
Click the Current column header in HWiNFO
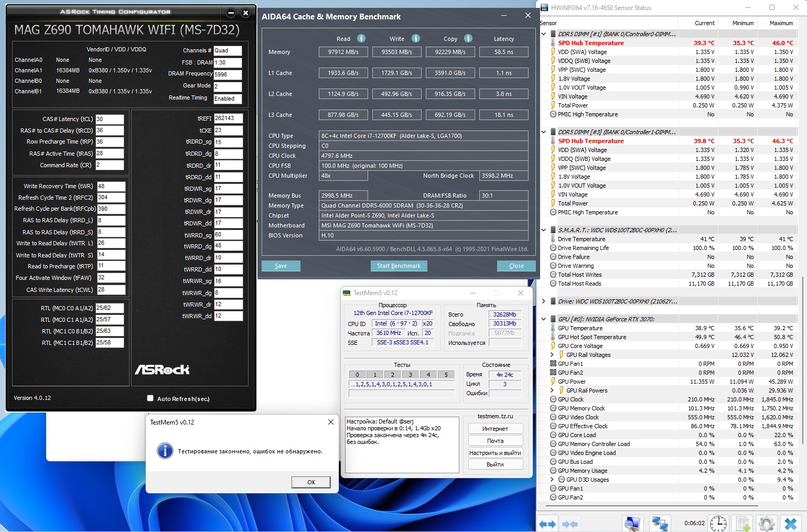[x=697, y=23]
